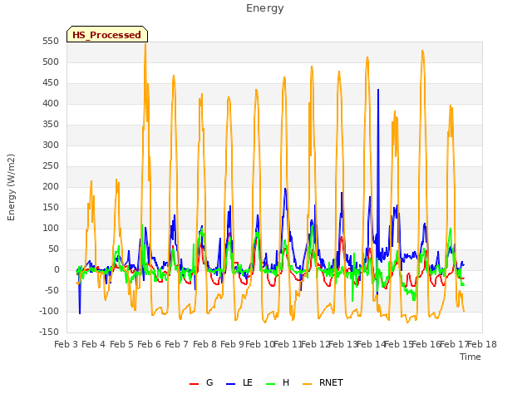Screen dimensions: 532x399
Task: Click the Feb 3 x-axis tick label
Action: point(66,345)
